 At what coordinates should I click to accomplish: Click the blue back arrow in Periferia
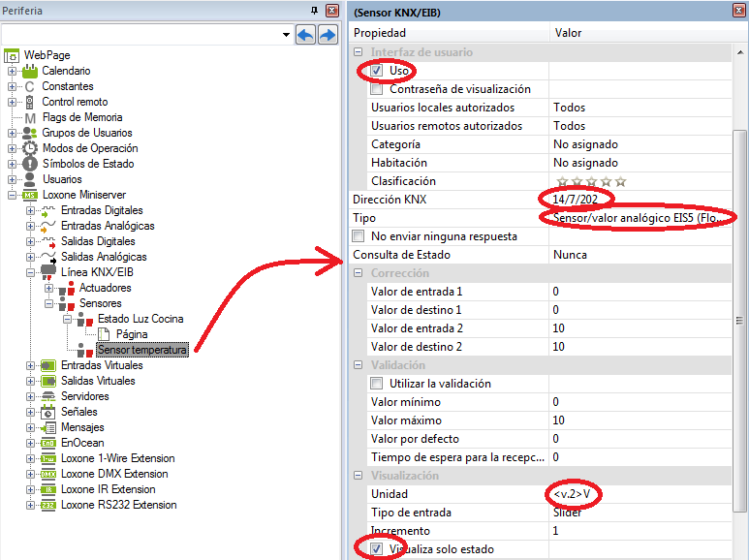pos(305,35)
